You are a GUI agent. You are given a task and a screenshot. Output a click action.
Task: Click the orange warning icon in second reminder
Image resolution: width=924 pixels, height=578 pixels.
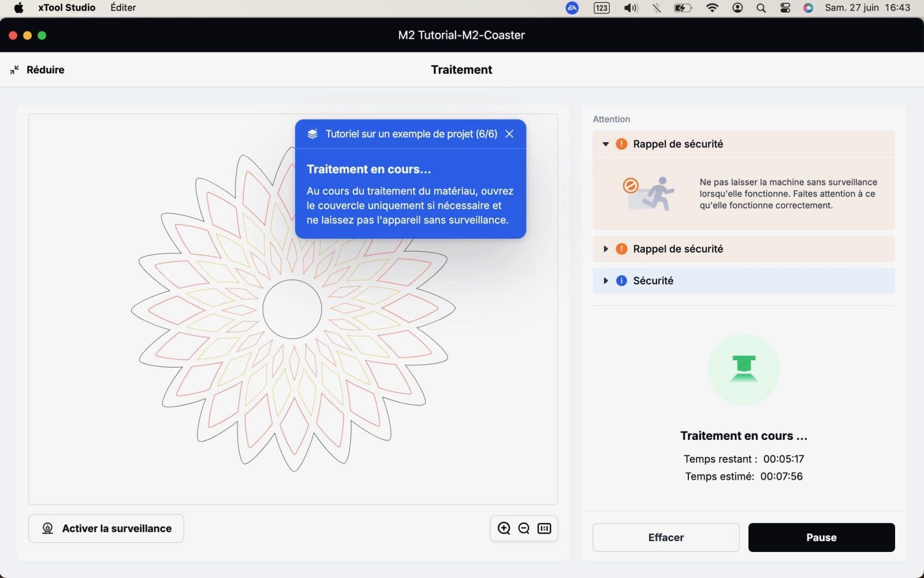coord(621,249)
